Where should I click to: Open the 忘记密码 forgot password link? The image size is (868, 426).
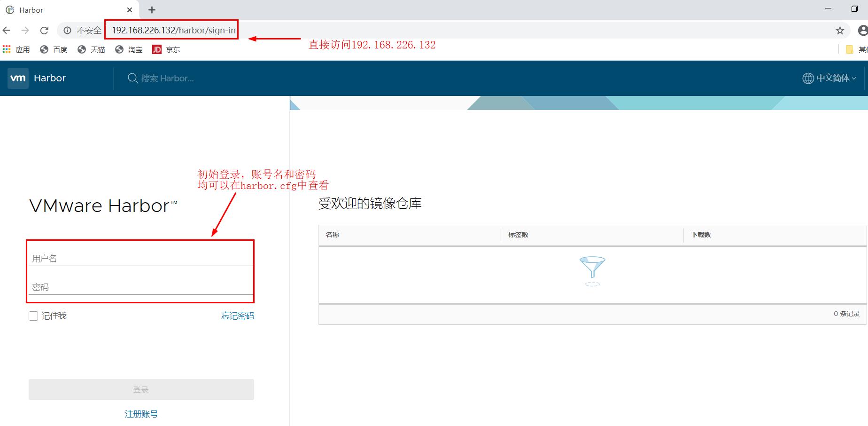(x=238, y=316)
